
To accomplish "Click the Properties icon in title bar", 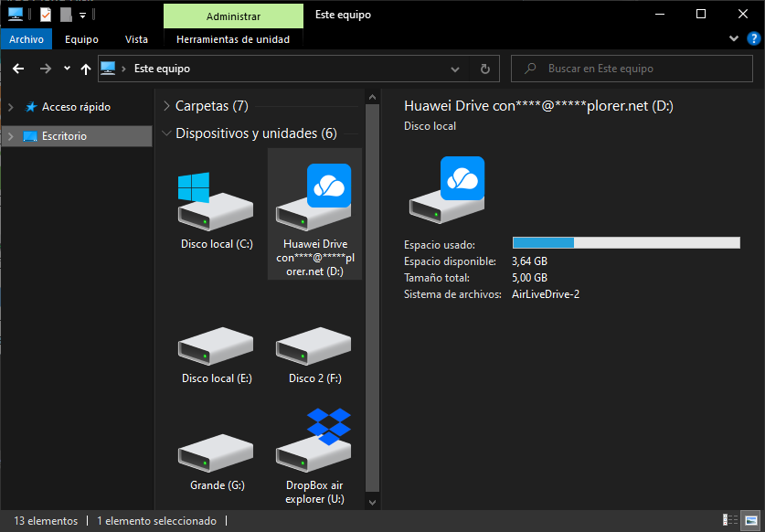I will [x=46, y=15].
